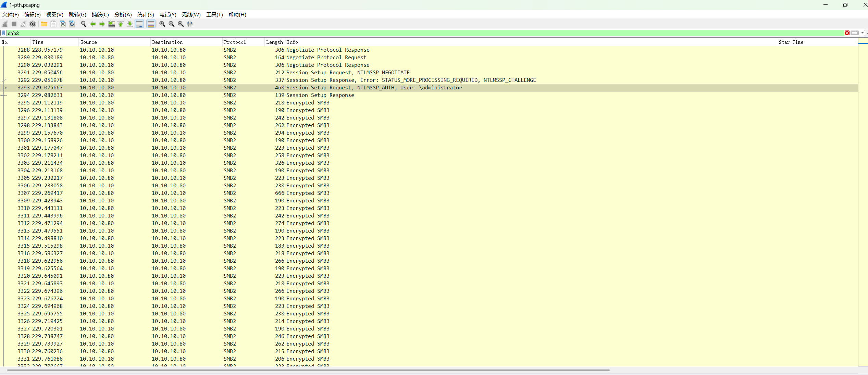This screenshot has height=375, width=868.
Task: Open the display filter history dropdown
Action: click(x=863, y=33)
